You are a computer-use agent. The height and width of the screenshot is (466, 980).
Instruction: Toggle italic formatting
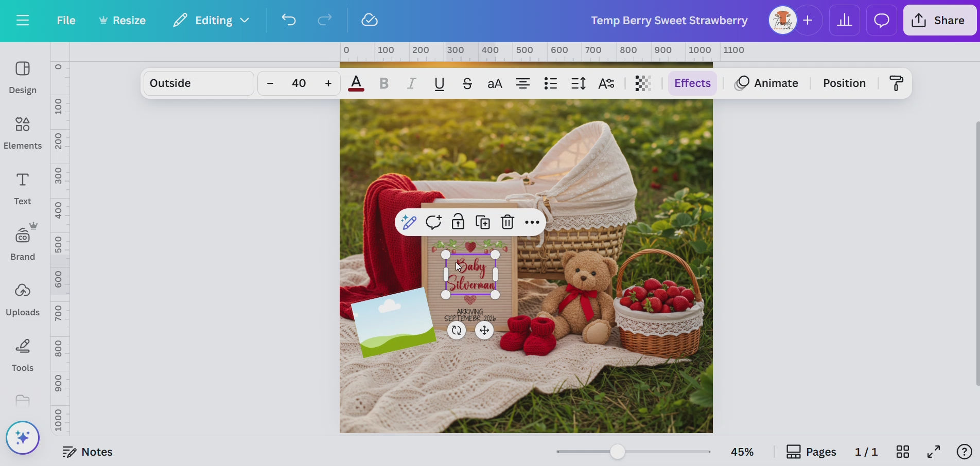click(411, 83)
